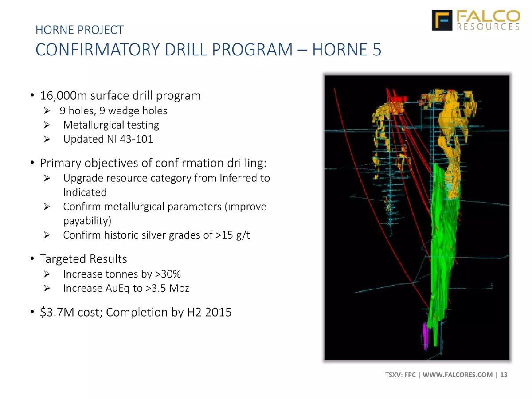Click the title 'CONFIRMATORY DRILL PROGRAM – HORNE 5'
The image size is (532, 399).
[x=208, y=50]
